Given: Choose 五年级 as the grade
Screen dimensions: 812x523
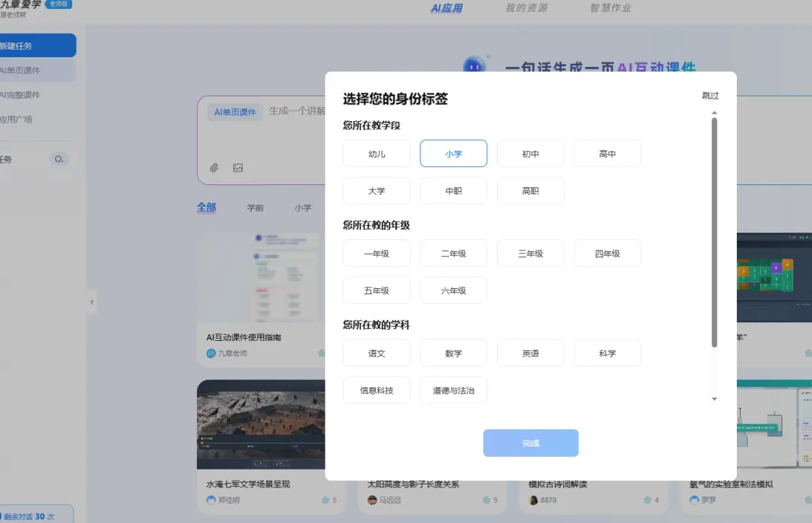Looking at the screenshot, I should (x=377, y=290).
